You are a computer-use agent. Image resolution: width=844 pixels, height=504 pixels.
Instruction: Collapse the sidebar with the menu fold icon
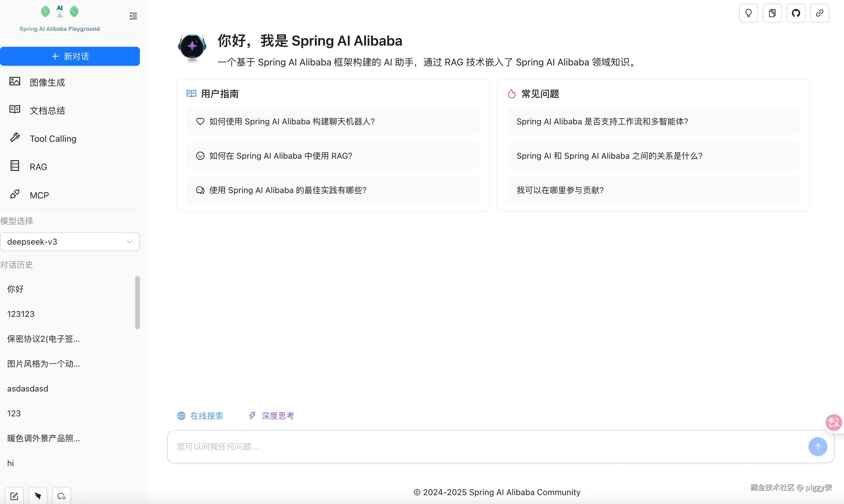(133, 16)
